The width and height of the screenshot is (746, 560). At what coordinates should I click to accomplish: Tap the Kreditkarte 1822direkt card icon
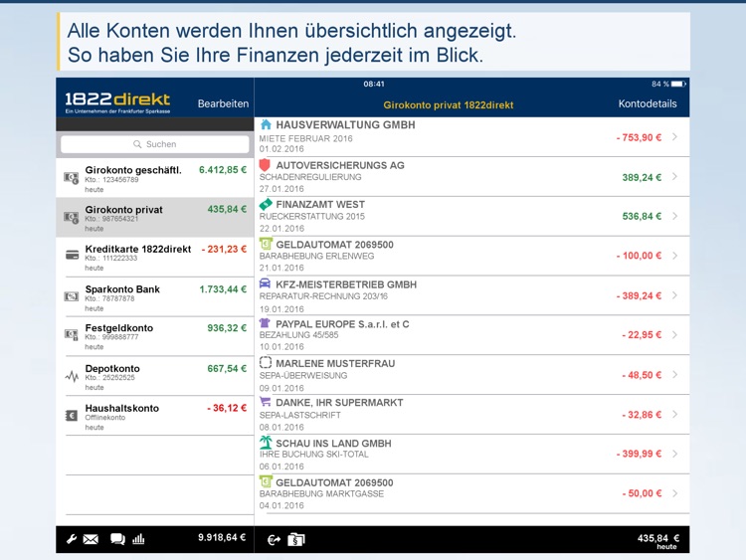click(x=72, y=255)
